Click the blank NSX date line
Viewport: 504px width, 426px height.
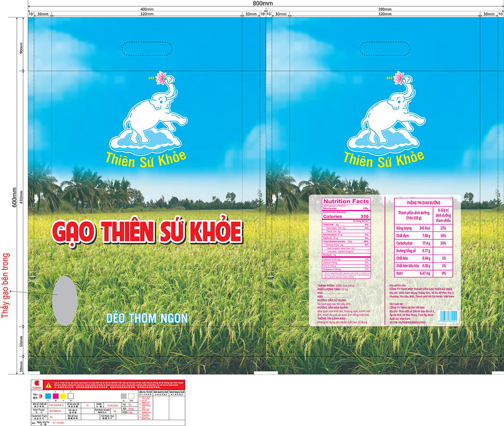coord(335,293)
